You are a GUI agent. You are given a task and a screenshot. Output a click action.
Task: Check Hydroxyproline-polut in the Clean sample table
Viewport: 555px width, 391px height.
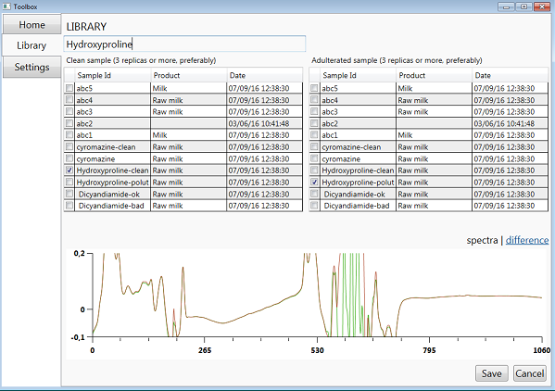coord(69,182)
